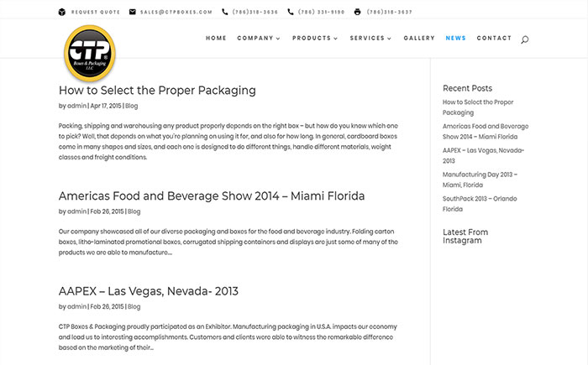The height and width of the screenshot is (365, 588).
Task: Go to the Home menu item
Action: [x=216, y=39]
